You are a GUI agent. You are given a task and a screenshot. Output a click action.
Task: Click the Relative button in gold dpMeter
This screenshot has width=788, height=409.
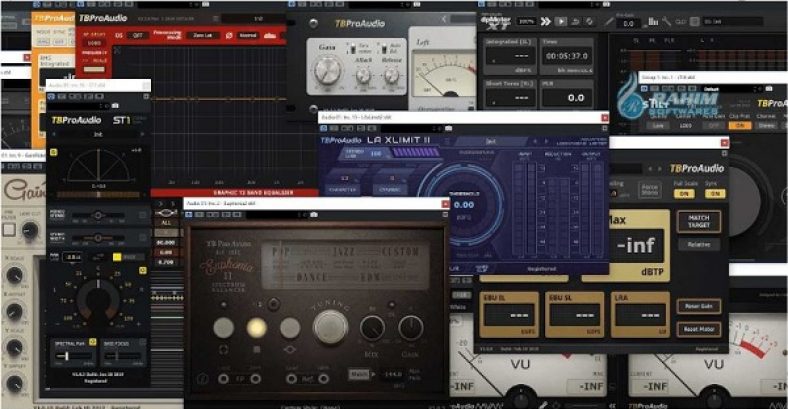coord(699,244)
